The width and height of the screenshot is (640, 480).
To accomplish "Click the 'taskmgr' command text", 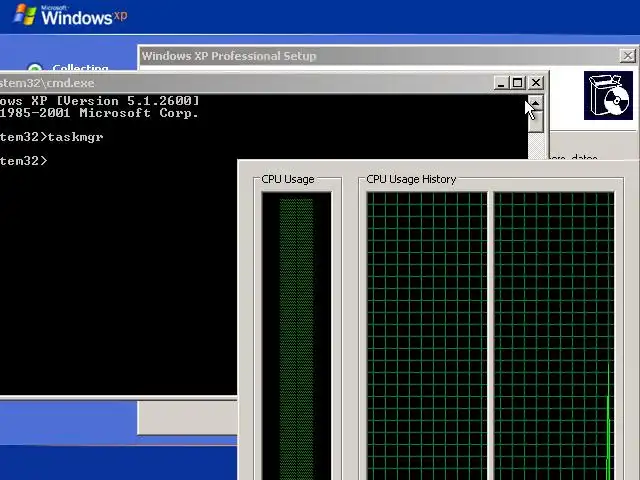I will [76, 137].
